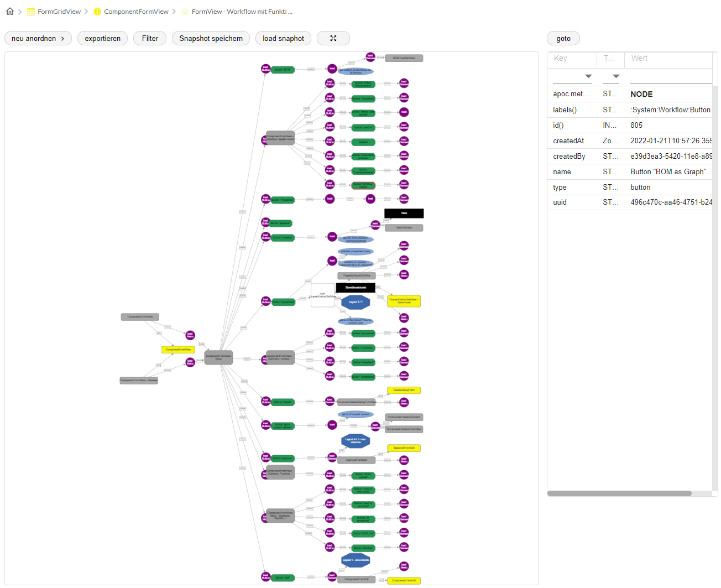Click the "exportieren" button

(x=102, y=38)
